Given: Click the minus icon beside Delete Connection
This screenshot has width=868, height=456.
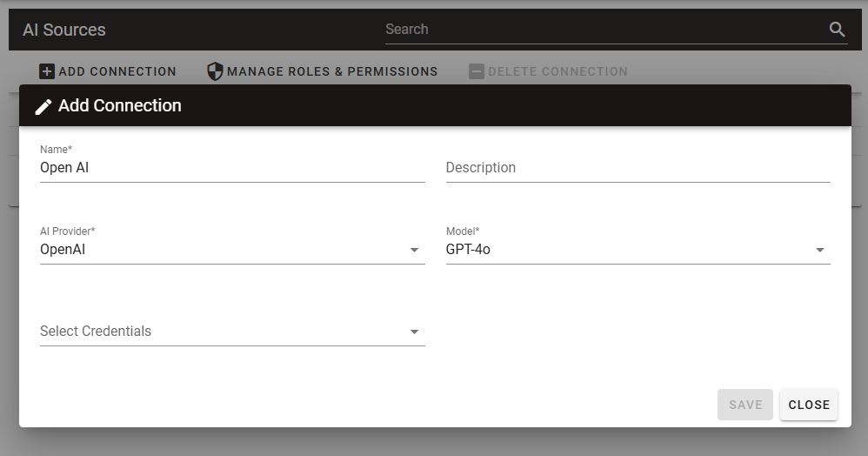Looking at the screenshot, I should click(x=476, y=71).
